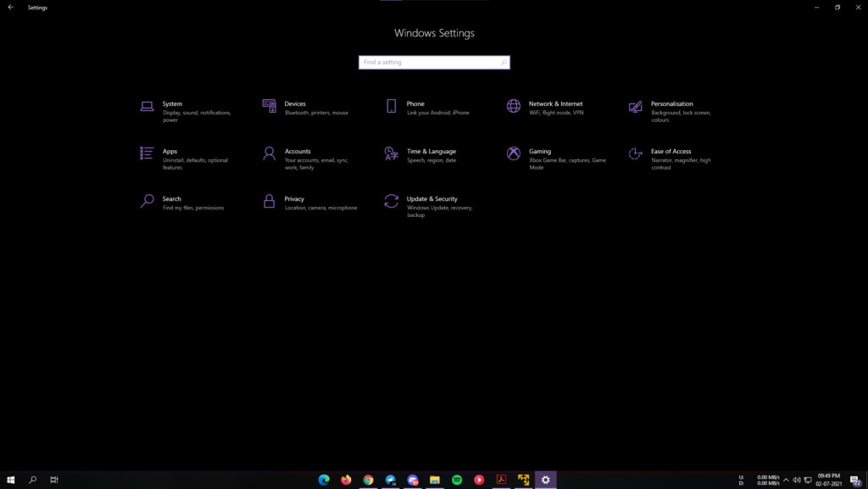Open Adobe Acrobat from the taskbar
This screenshot has width=868, height=489.
[x=501, y=479]
